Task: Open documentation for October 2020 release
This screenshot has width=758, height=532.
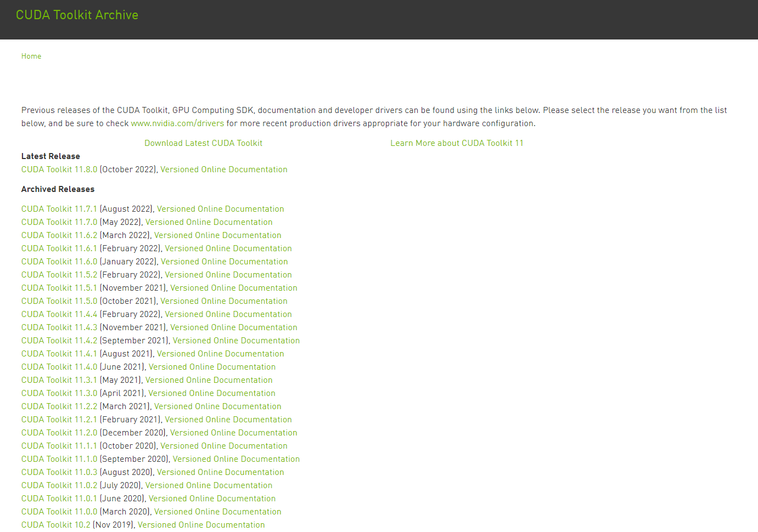Action: pos(224,446)
